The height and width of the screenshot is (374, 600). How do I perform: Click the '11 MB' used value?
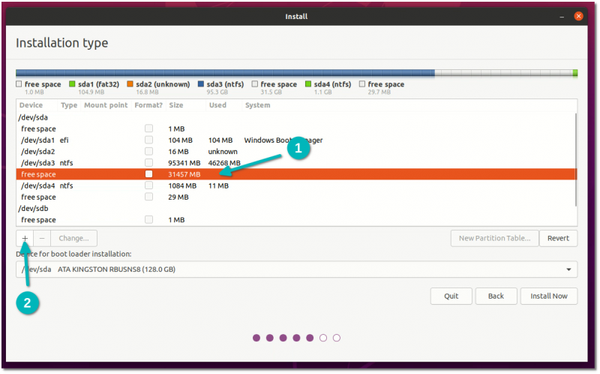click(x=218, y=186)
